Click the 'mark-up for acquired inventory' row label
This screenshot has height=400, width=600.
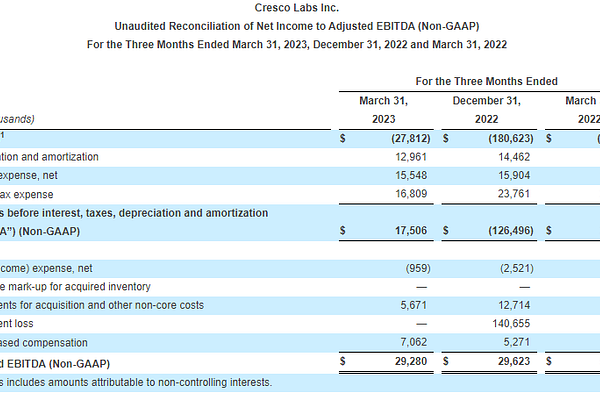(x=75, y=287)
